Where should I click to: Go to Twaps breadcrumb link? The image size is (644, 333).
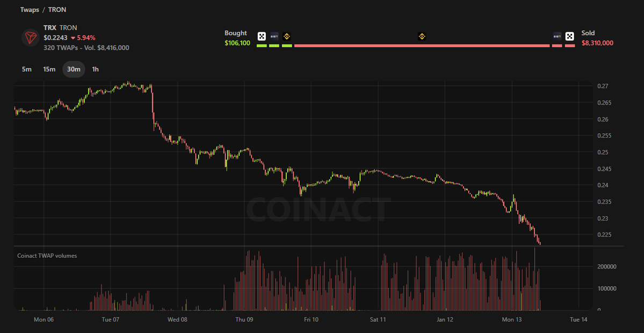click(x=30, y=10)
